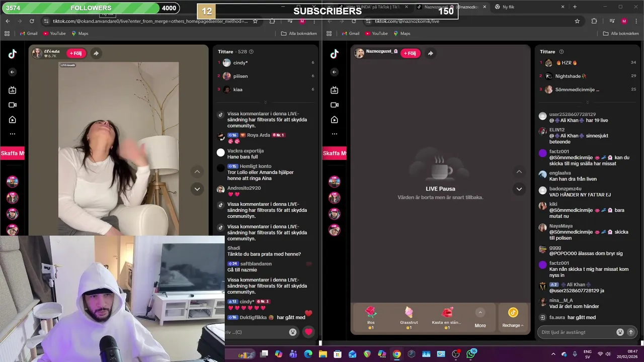Reload the right browser page
Image resolution: width=644 pixels, height=362 pixels.
pyautogui.click(x=354, y=21)
